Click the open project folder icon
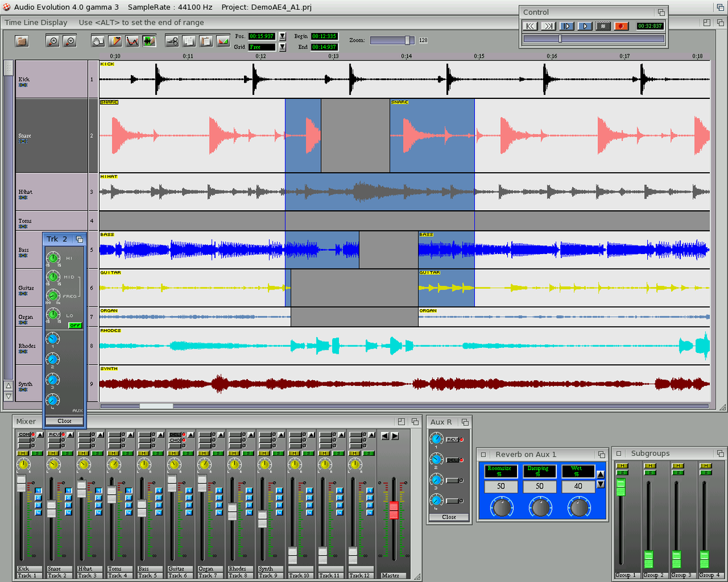 pos(22,41)
